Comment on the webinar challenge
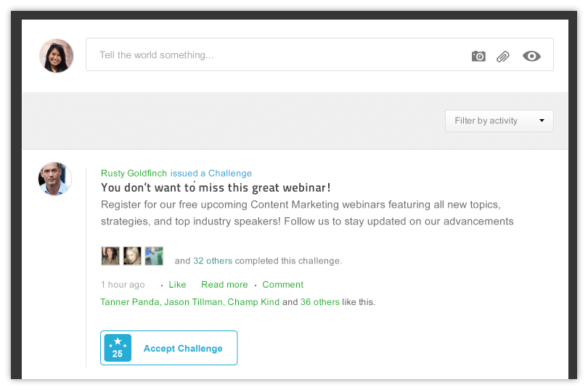 pos(283,285)
